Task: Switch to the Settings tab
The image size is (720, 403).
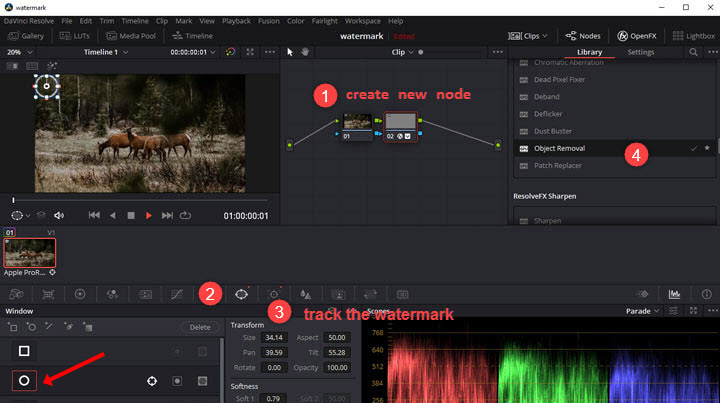Action: pyautogui.click(x=640, y=52)
